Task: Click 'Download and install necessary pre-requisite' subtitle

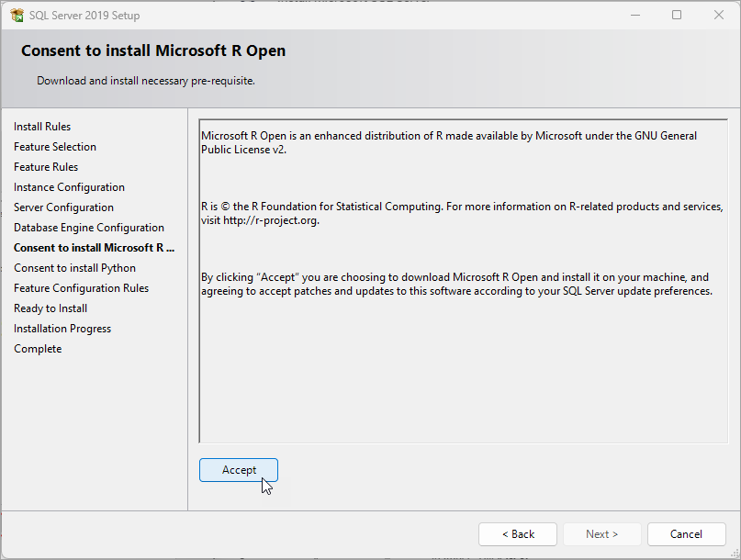Action: [x=146, y=81]
